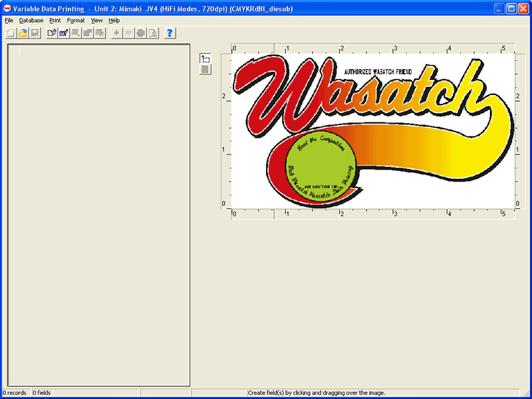The width and height of the screenshot is (532, 399).
Task: Open a file with the folder icon
Action: [23, 33]
